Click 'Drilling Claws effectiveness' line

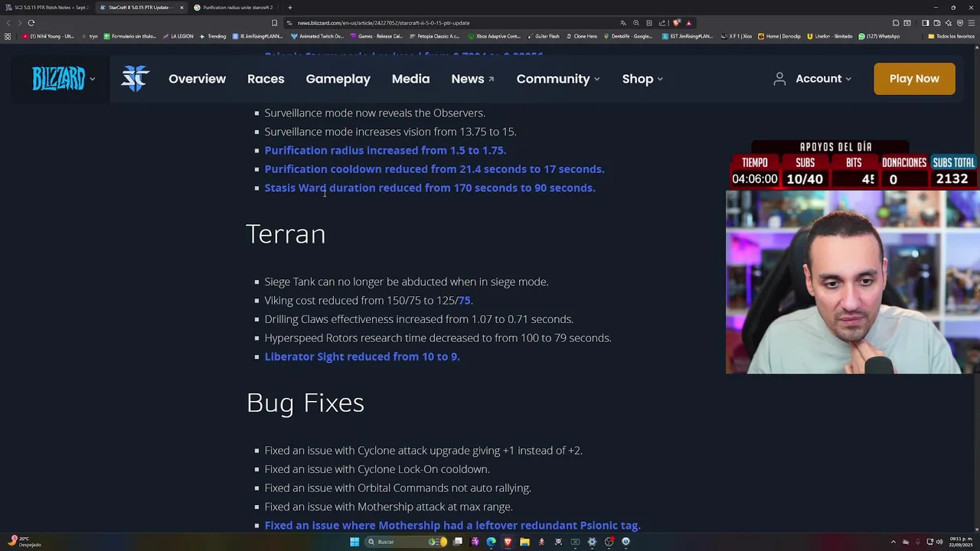419,319
